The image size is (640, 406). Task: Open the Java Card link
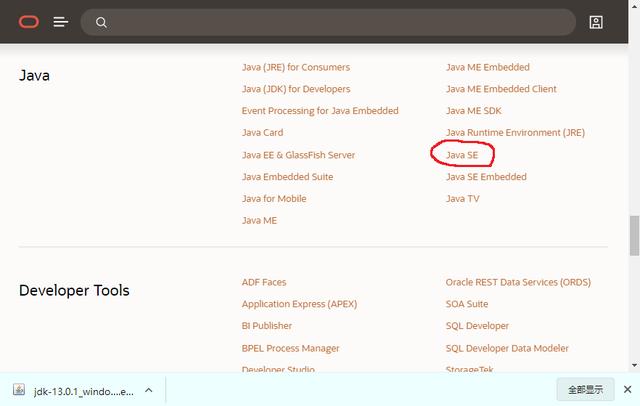click(x=262, y=133)
